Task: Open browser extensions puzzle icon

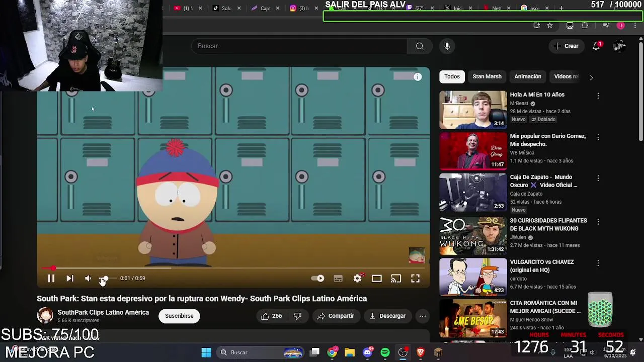Action: coord(585,25)
